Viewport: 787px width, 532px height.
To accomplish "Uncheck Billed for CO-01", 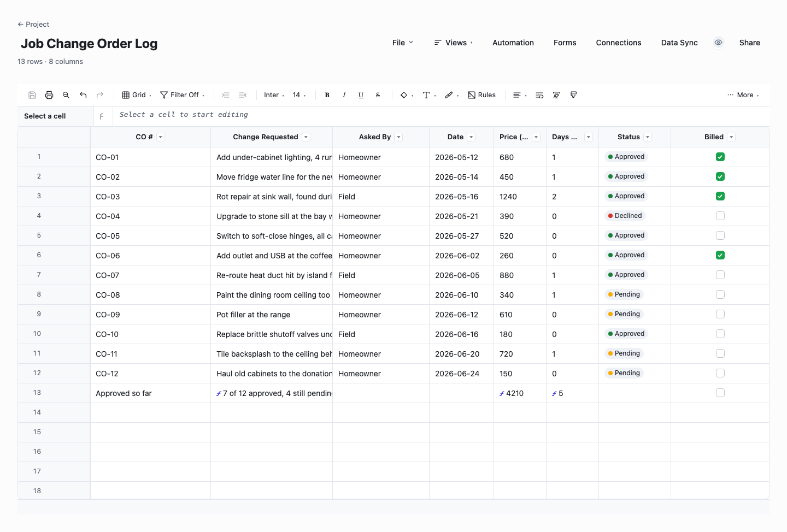I will [720, 157].
